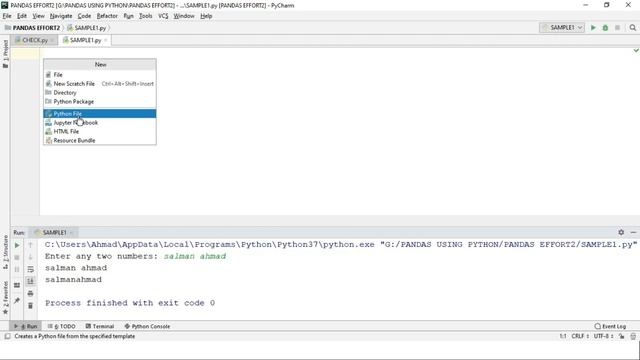Close the SAMPLE1 run tab
The height and width of the screenshot is (360, 640).
click(71, 233)
